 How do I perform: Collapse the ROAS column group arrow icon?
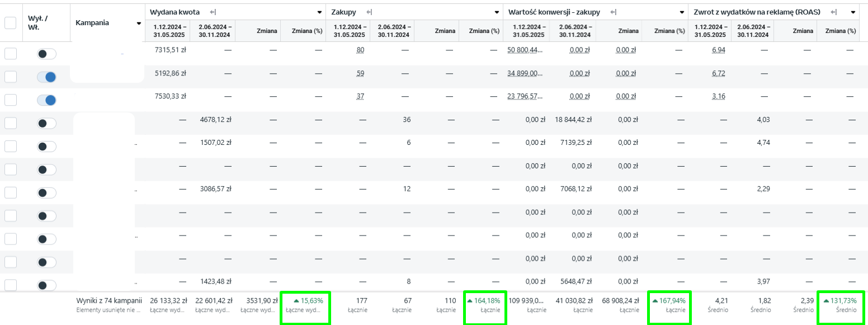[834, 12]
